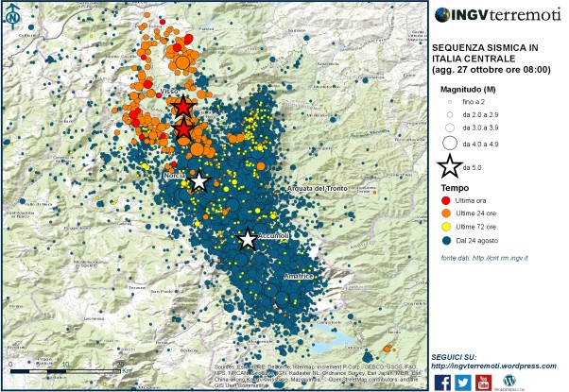Click the red 'Ultima ora' legend dot

tap(446, 200)
